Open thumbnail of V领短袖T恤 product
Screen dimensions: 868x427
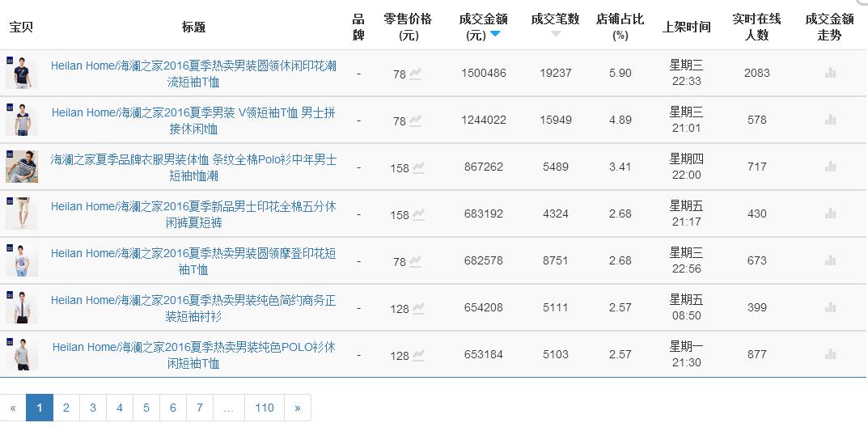[x=22, y=120]
